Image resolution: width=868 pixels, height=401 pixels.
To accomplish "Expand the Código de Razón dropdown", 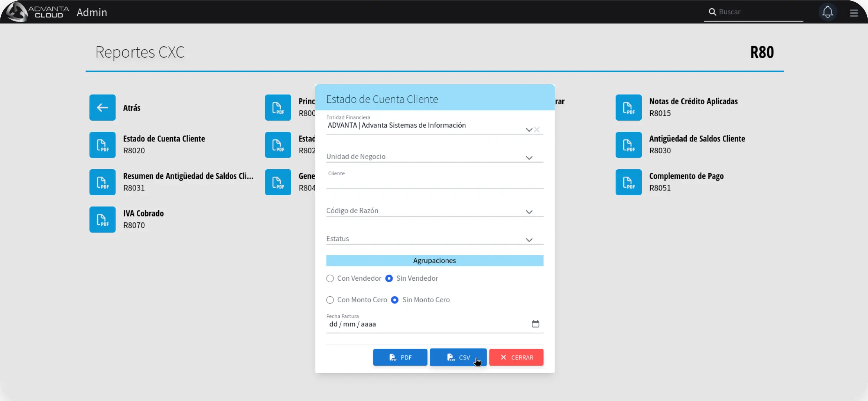I will (529, 212).
